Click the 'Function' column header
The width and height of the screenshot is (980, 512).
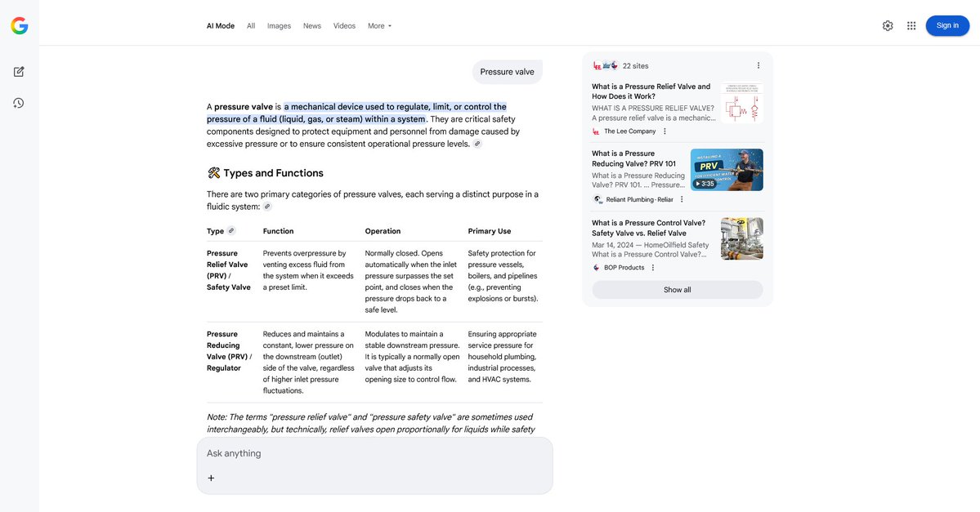[x=278, y=231]
